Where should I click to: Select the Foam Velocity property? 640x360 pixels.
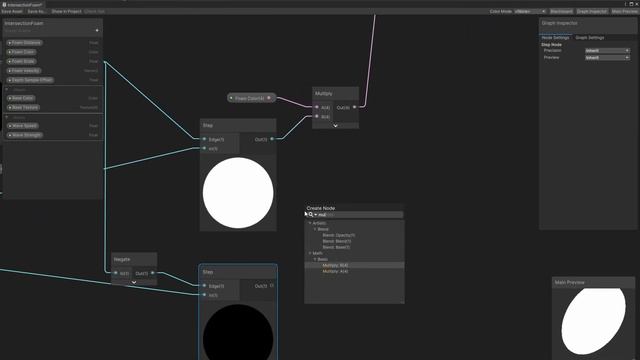(x=24, y=71)
